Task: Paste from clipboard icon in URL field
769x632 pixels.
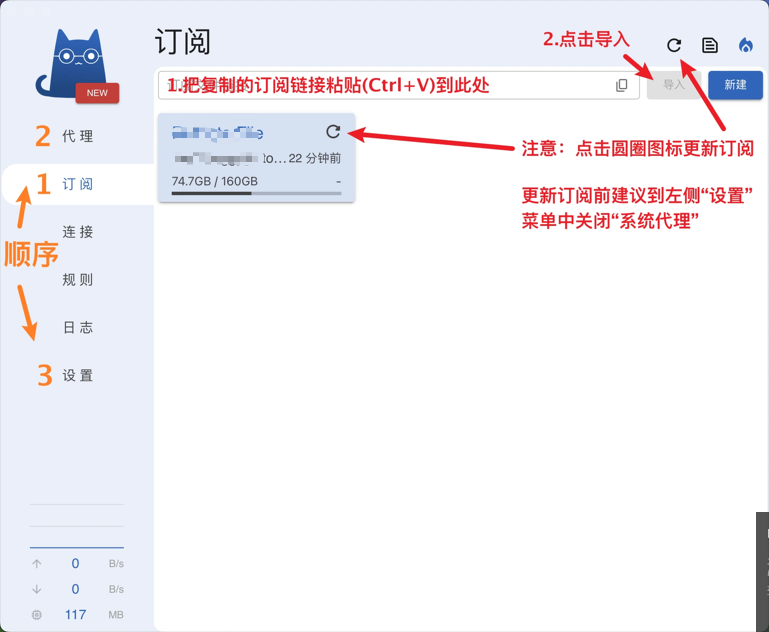Action: [621, 85]
